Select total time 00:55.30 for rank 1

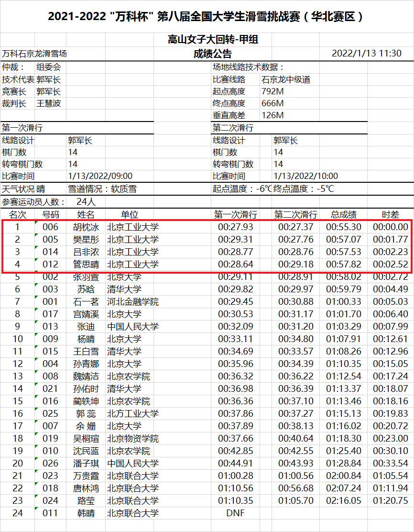343,227
